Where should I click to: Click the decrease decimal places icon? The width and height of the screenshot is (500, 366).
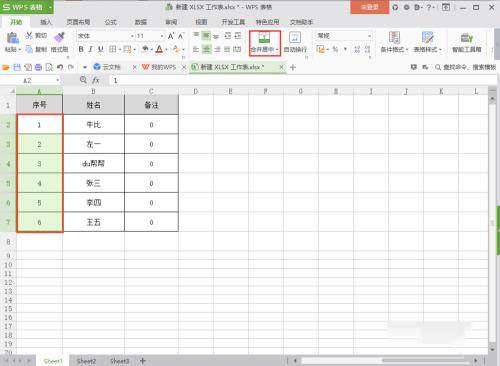click(x=367, y=49)
